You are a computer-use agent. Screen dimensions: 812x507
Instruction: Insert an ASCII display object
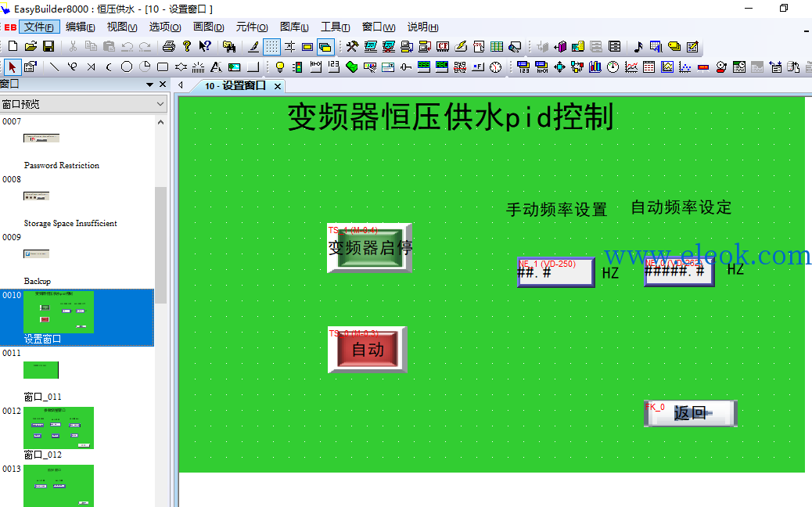(442, 67)
